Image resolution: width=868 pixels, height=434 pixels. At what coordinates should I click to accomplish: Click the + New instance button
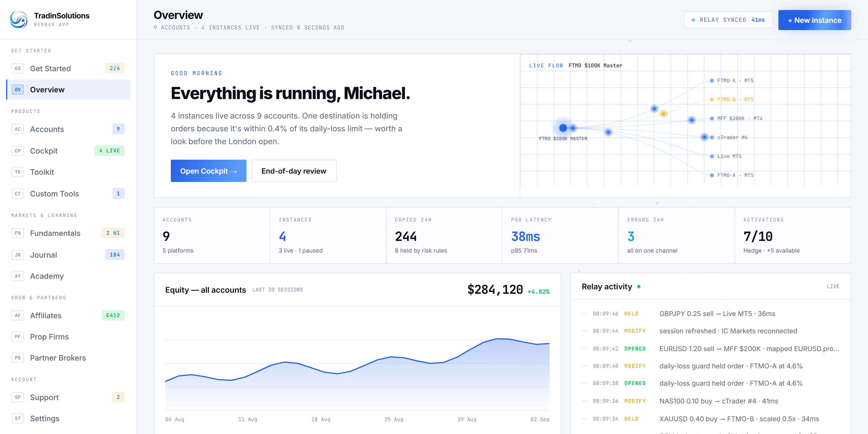814,20
